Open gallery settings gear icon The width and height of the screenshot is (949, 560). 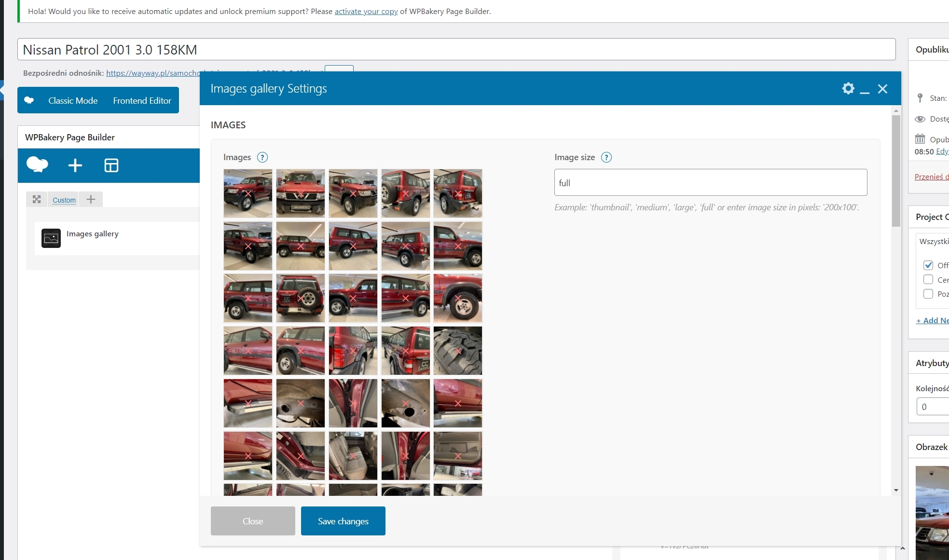coord(848,89)
